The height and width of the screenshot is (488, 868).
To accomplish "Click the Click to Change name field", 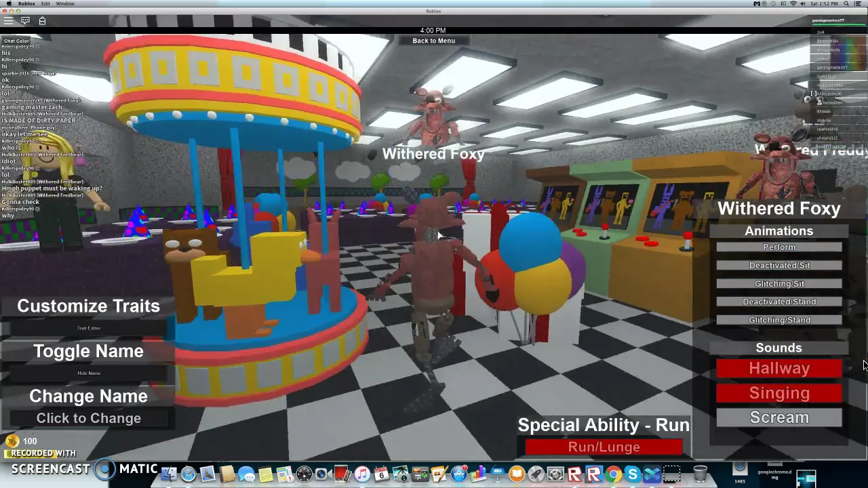I will [x=89, y=418].
